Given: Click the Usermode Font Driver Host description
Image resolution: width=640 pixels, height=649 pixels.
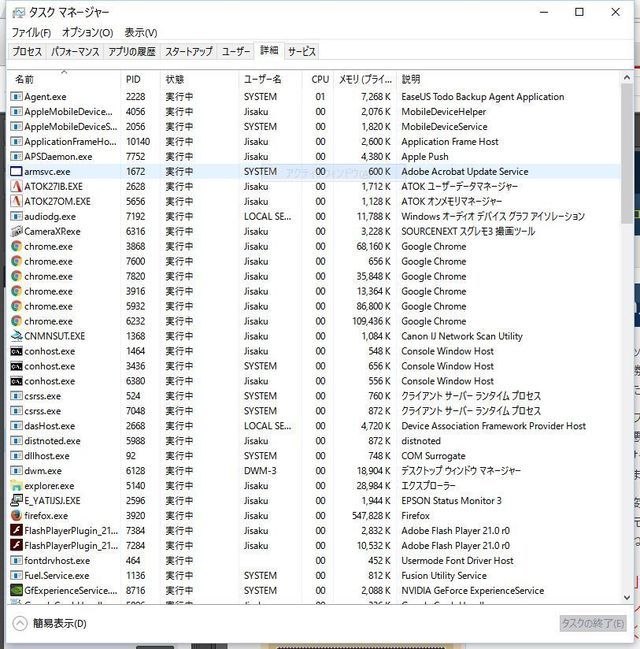Looking at the screenshot, I should click(x=457, y=560).
